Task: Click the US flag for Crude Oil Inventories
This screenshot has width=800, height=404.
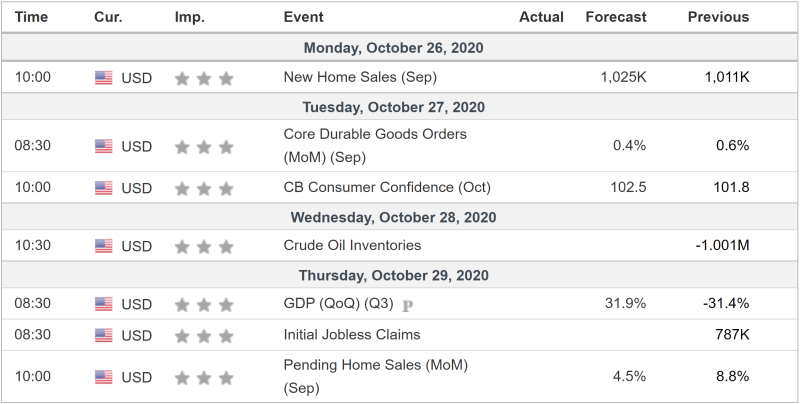Action: point(104,246)
